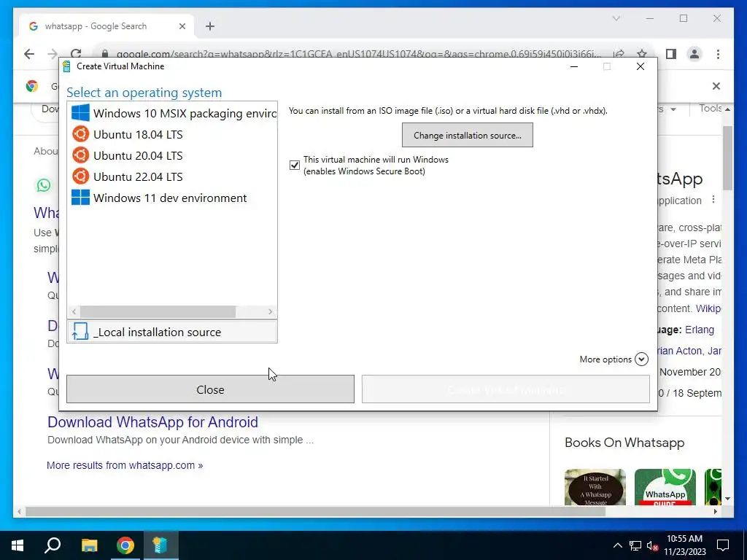The width and height of the screenshot is (747, 560).
Task: Click right arrow of OS list scrollbar
Action: point(271,311)
